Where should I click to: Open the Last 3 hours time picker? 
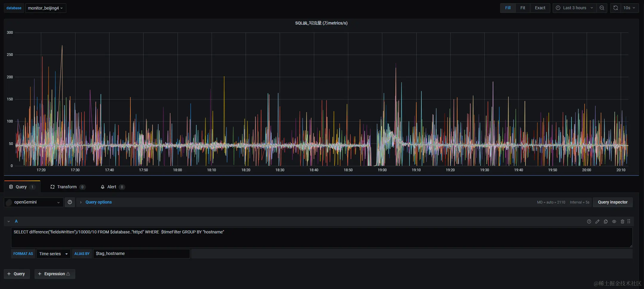(574, 8)
